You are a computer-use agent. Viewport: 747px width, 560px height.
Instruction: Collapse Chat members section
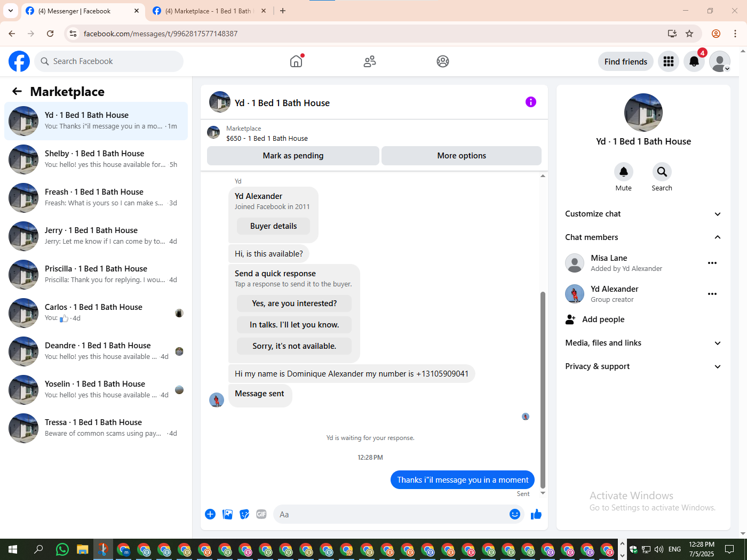[643, 237]
